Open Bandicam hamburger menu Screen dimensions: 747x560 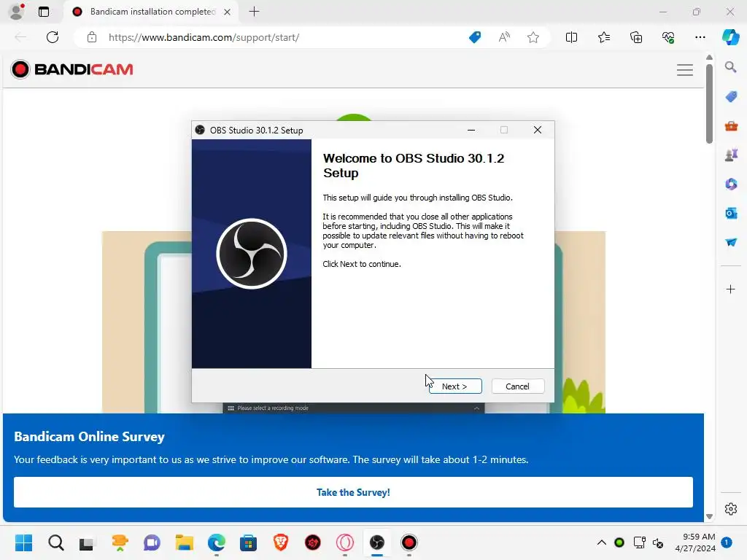[x=684, y=70]
